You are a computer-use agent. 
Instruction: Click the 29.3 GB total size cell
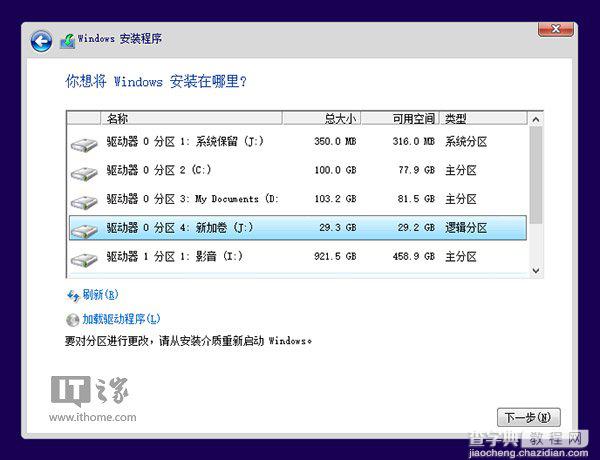(x=338, y=228)
